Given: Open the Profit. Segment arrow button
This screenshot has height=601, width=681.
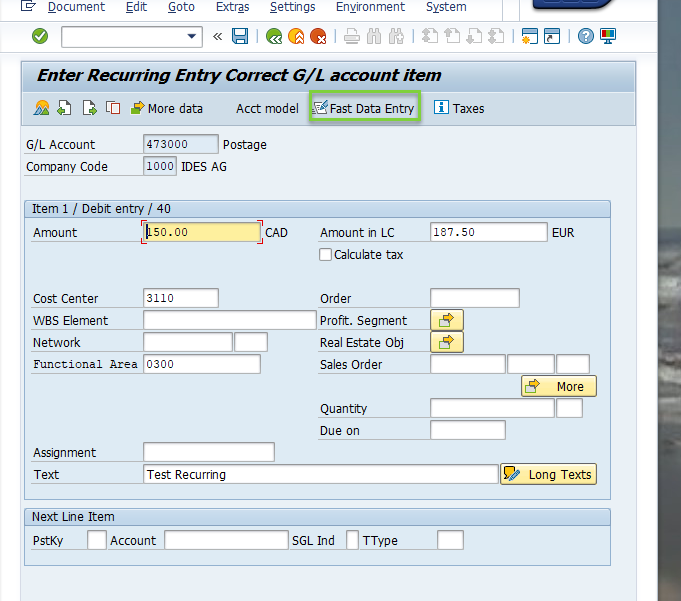Looking at the screenshot, I should click(x=447, y=320).
